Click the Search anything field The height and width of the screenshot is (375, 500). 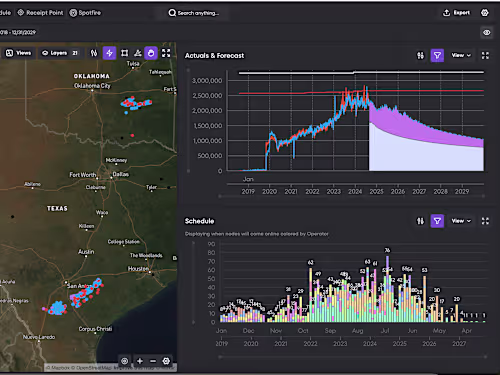[x=194, y=13]
